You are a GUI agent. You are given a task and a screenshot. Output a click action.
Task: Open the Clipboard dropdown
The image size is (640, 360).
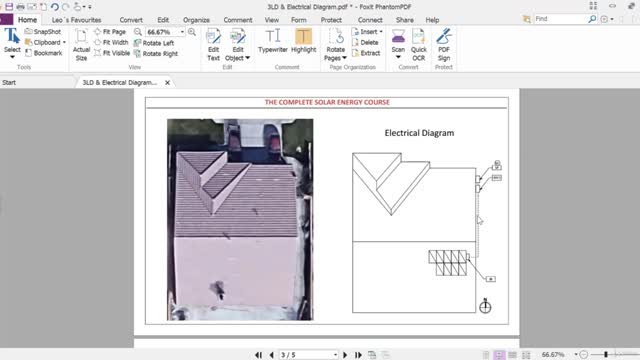click(x=64, y=42)
